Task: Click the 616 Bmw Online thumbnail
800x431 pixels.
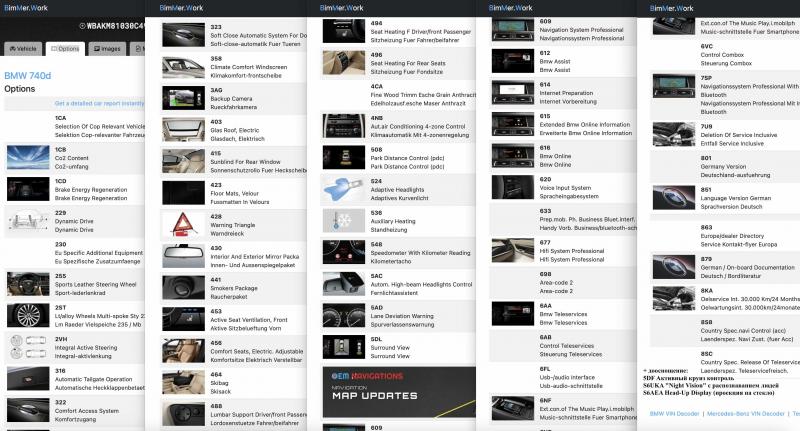Action: click(x=513, y=156)
